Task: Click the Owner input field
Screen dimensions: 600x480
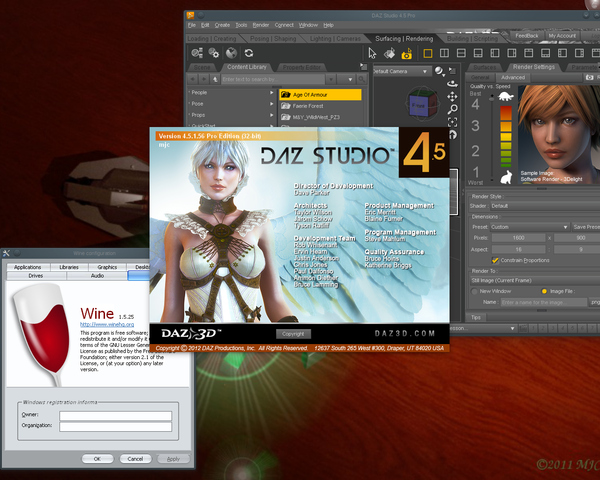Action: [116, 416]
